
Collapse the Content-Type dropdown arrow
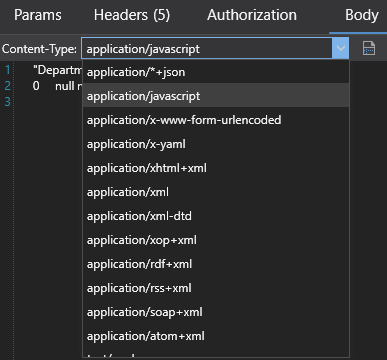pyautogui.click(x=340, y=49)
